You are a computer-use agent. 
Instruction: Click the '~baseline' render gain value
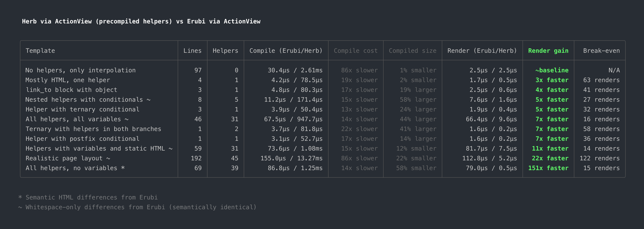click(x=552, y=70)
